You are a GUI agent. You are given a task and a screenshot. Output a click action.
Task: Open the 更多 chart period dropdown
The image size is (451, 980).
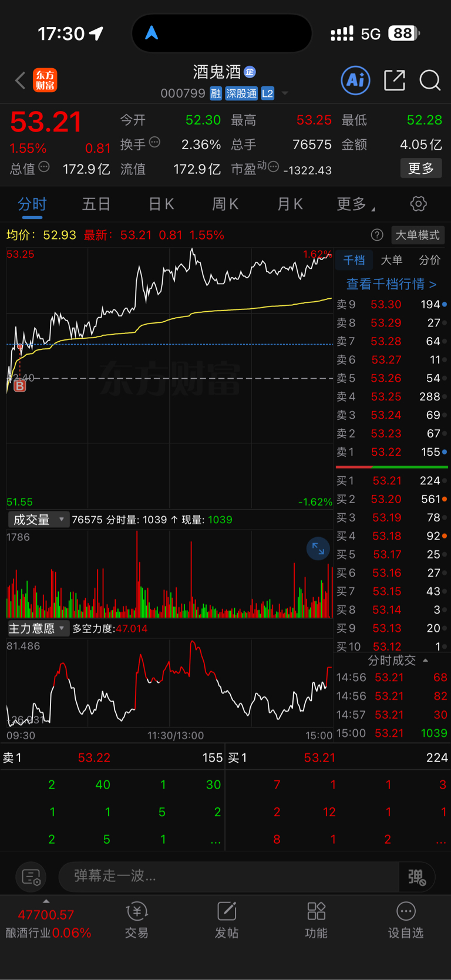pos(356,204)
